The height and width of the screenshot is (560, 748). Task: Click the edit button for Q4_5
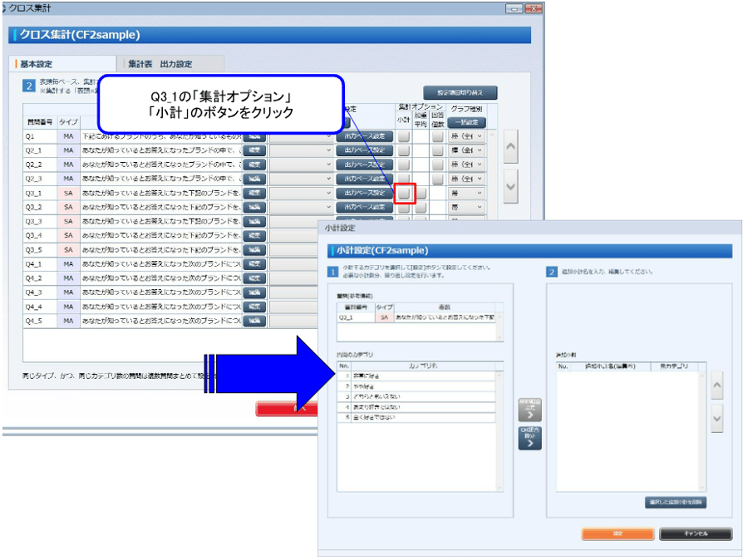[x=255, y=320]
